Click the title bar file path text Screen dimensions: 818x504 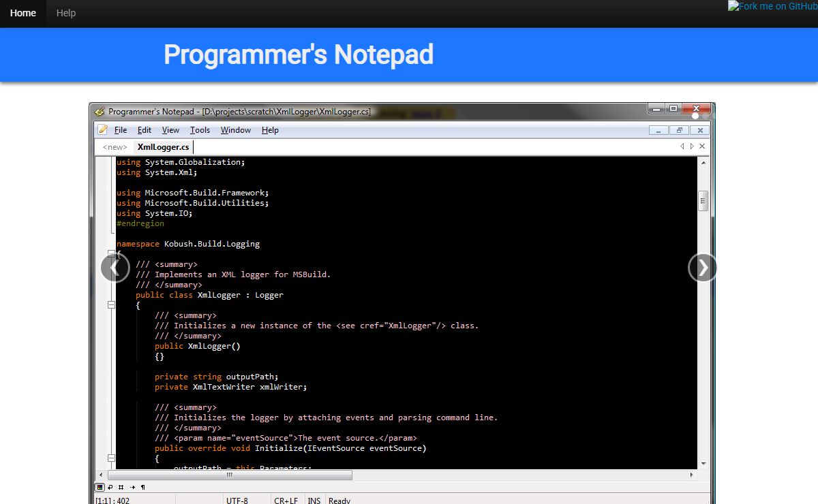[286, 112]
